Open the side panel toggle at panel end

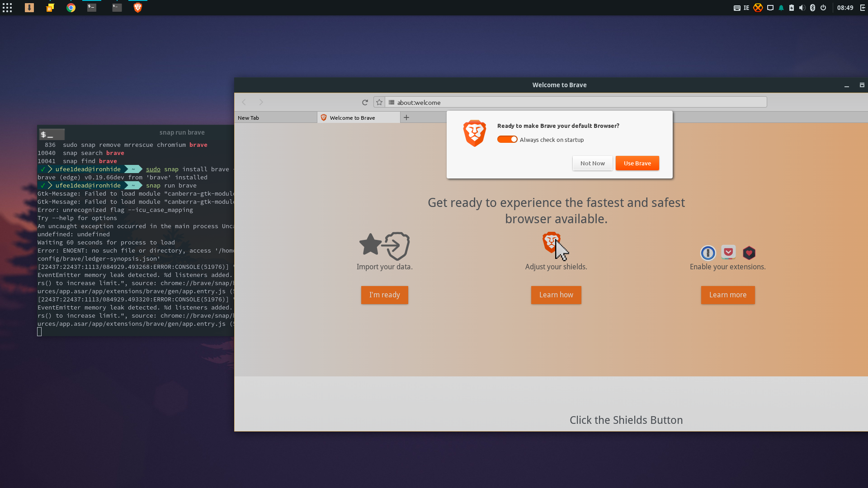tap(863, 8)
